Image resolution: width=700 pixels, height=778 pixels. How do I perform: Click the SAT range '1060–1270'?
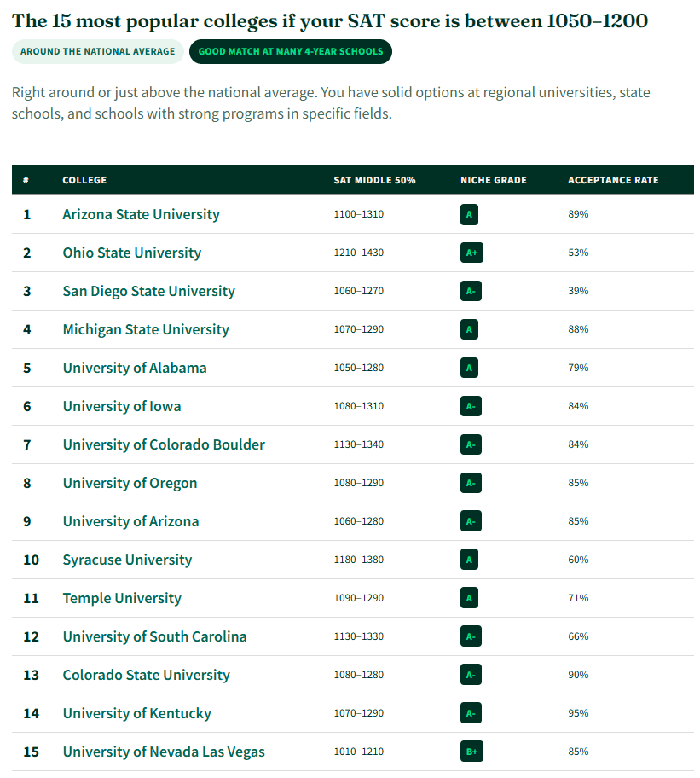tap(358, 291)
